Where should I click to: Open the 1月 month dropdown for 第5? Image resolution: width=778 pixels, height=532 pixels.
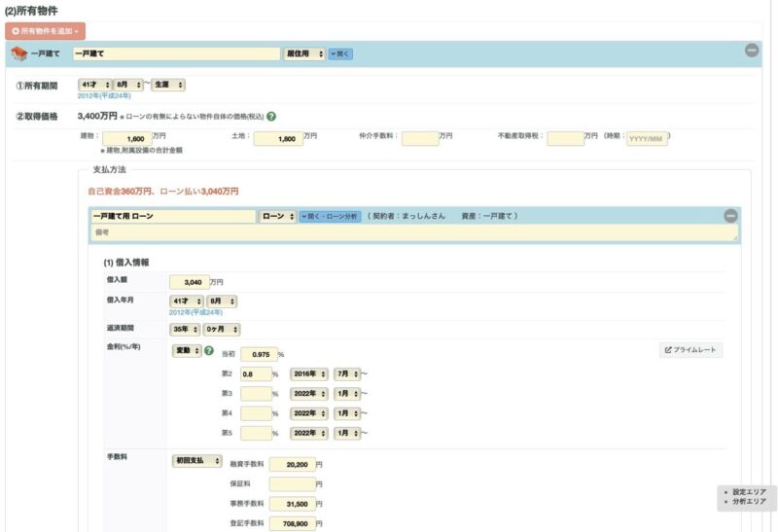(x=347, y=433)
